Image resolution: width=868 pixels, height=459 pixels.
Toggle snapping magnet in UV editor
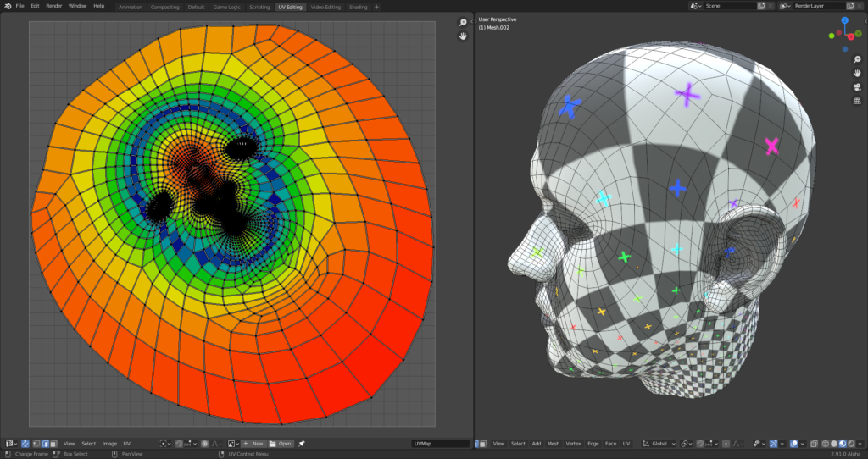(179, 444)
